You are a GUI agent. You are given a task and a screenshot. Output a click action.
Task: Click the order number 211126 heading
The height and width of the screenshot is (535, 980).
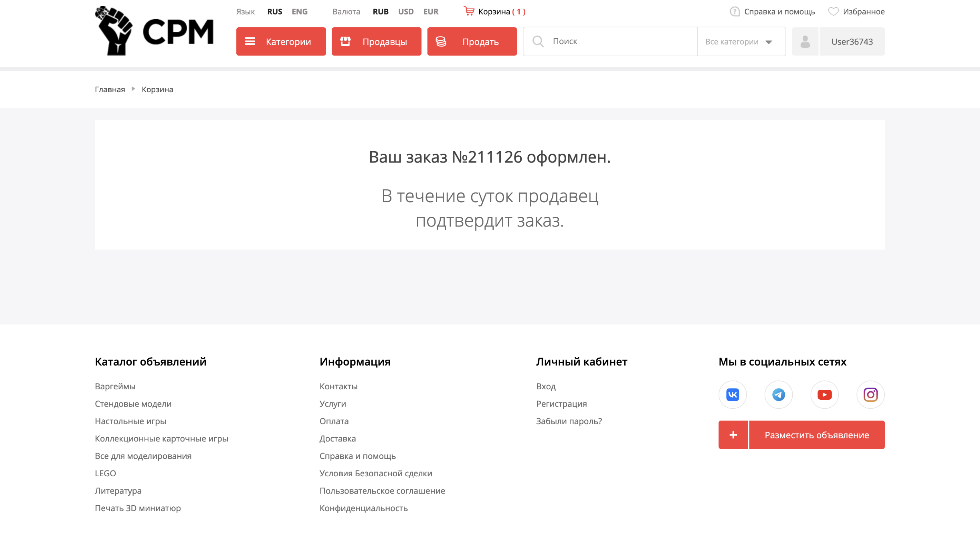490,157
